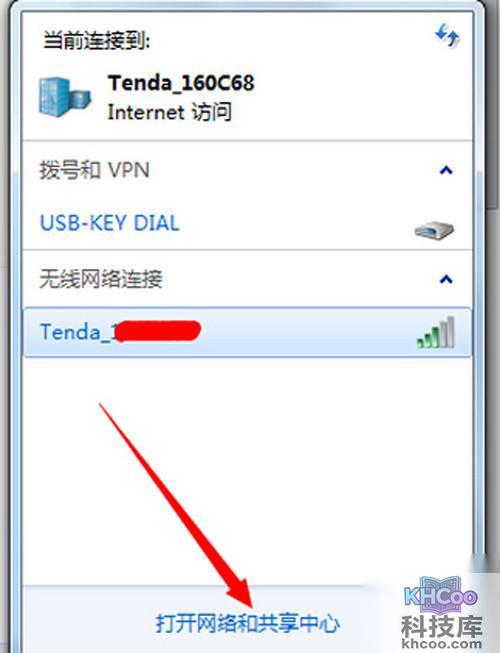Select the USB-KEY DIAL connection entry
Image resolution: width=500 pixels, height=653 pixels.
pyautogui.click(x=247, y=223)
